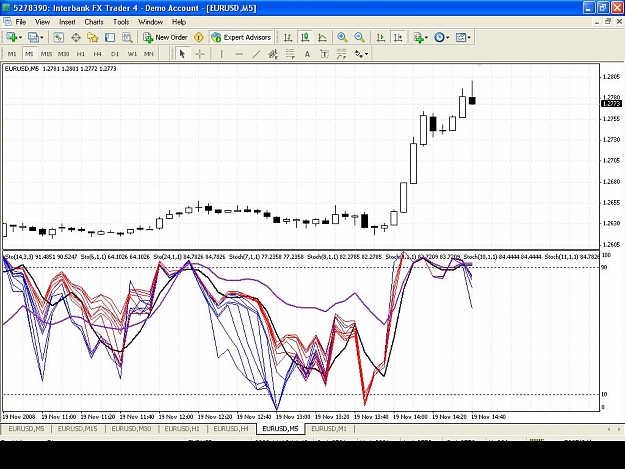Toggle the Data Window crosshair icon
The image size is (625, 469).
[76, 37]
